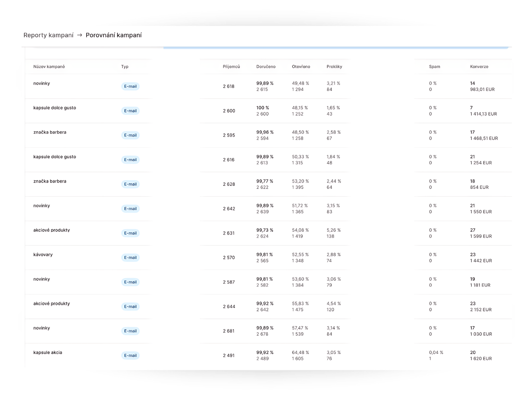Click E-mail badge in the kávovary row

click(x=130, y=258)
